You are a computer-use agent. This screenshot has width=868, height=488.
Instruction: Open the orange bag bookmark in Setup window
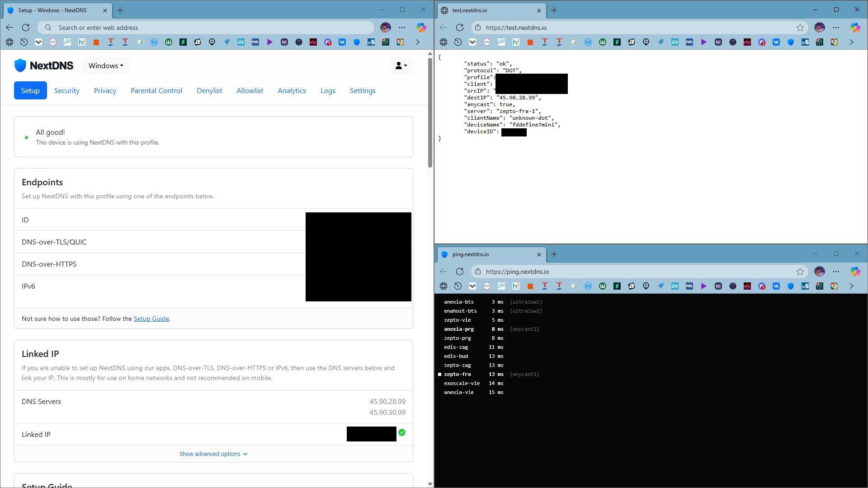pos(96,42)
